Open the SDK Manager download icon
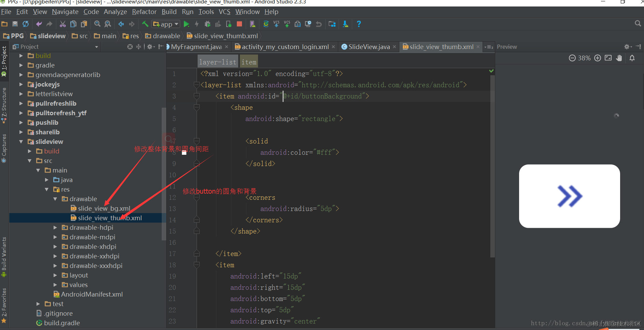Viewport: 644px width, 330px height. pyautogui.click(x=345, y=24)
